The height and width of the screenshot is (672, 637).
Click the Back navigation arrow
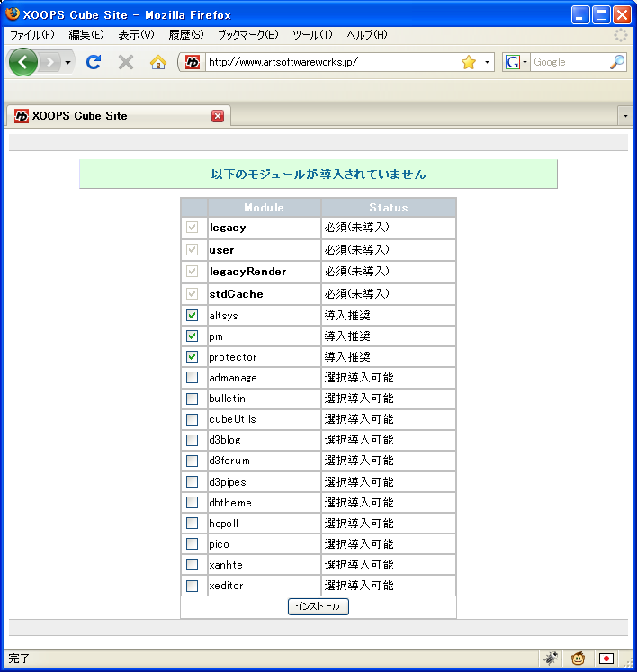click(x=23, y=62)
